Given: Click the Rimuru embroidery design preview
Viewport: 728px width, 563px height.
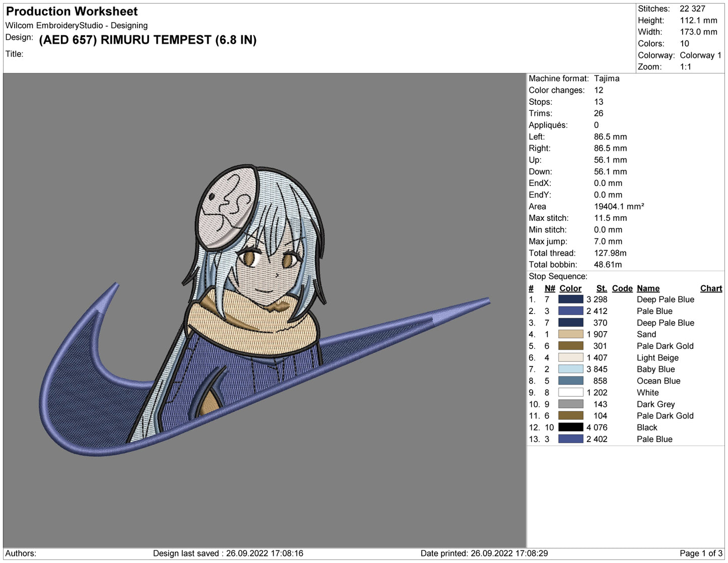Looking at the screenshot, I should tap(264, 310).
